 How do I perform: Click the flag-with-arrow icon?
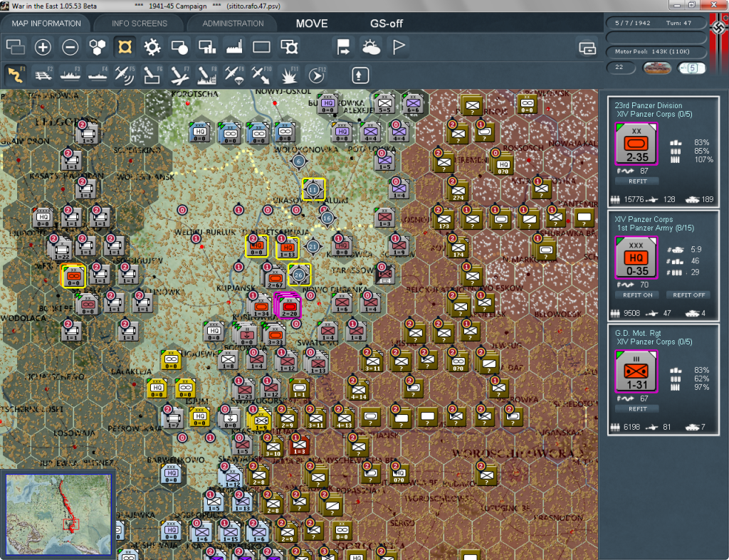pos(344,47)
